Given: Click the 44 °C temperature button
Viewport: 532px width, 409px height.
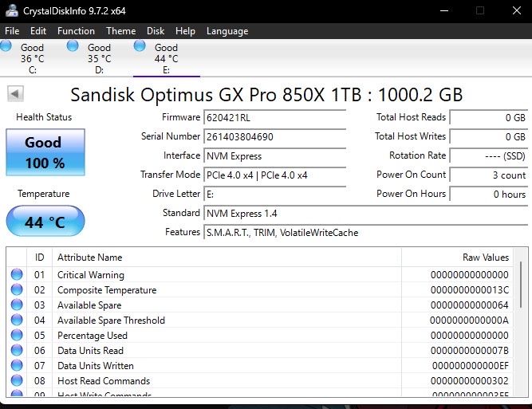Looking at the screenshot, I should (x=45, y=221).
